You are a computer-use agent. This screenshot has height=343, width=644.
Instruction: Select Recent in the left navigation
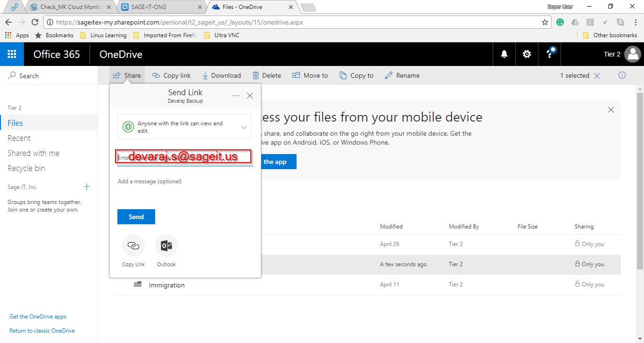(x=19, y=138)
